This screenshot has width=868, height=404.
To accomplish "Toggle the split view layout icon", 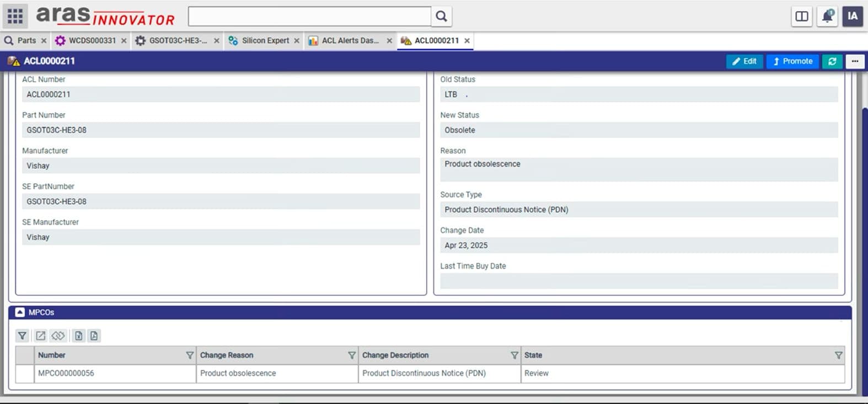I will click(x=802, y=16).
